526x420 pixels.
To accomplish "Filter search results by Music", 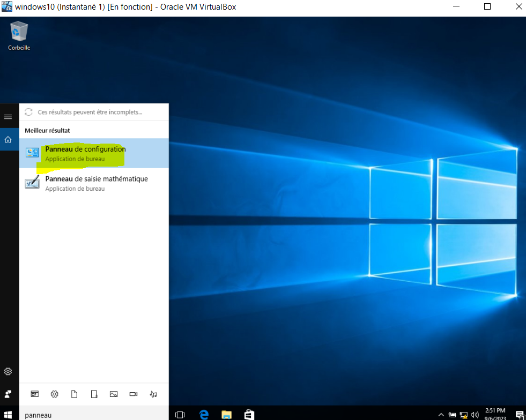I will [x=153, y=394].
